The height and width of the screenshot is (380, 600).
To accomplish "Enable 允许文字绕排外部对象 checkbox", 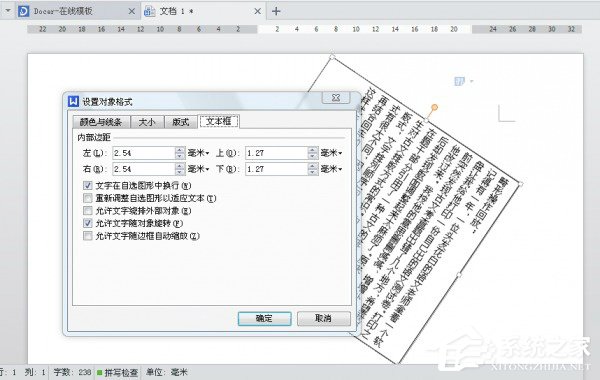I will [x=88, y=211].
